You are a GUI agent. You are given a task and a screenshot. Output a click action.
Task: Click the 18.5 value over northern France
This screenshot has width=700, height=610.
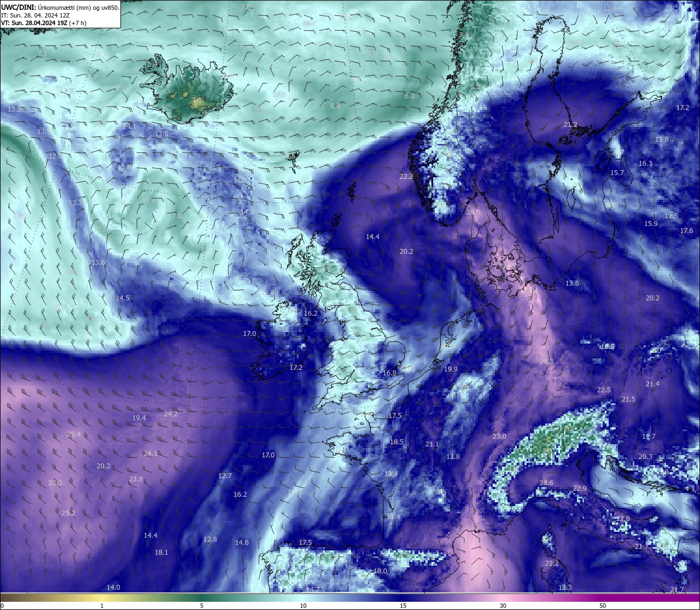point(396,442)
